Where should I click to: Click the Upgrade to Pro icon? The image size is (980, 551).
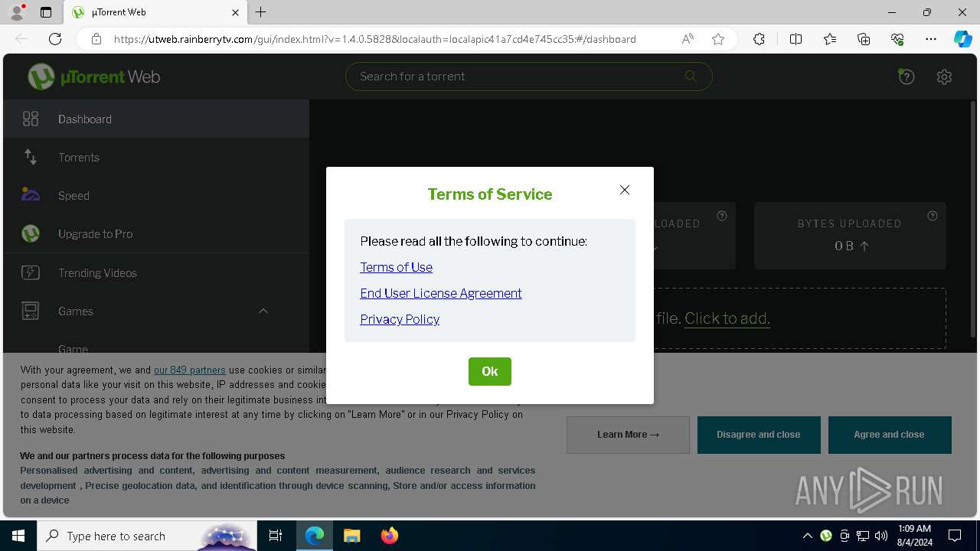click(x=31, y=233)
